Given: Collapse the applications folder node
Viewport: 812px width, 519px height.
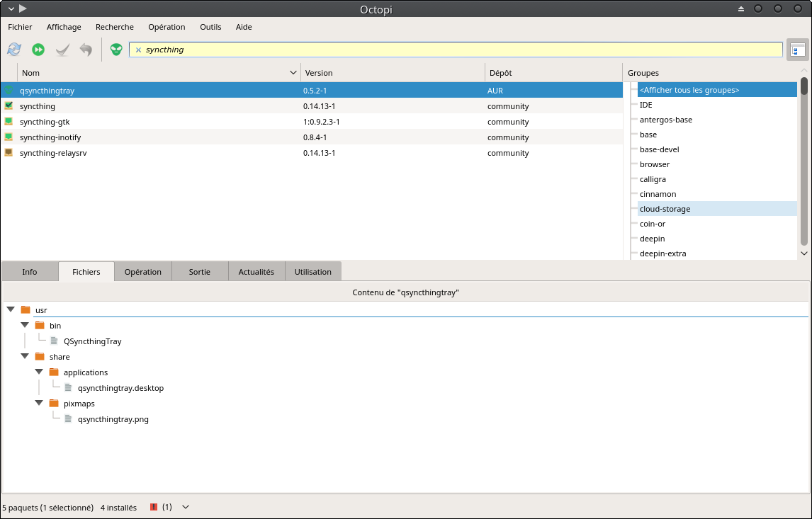Looking at the screenshot, I should coord(39,371).
